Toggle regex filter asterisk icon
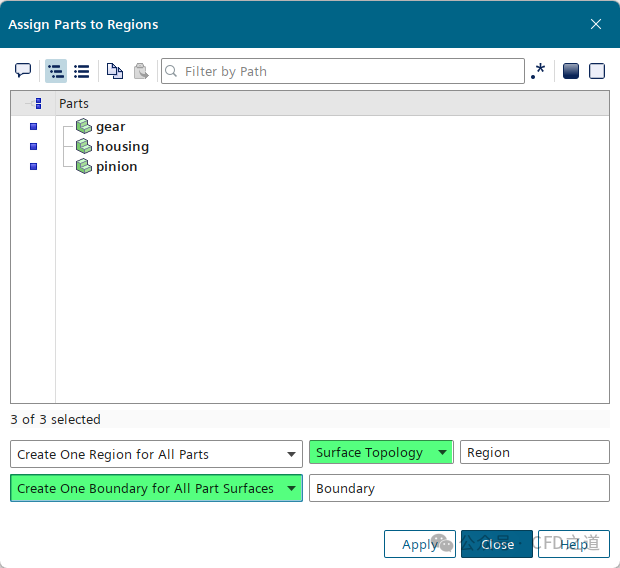 [539, 71]
